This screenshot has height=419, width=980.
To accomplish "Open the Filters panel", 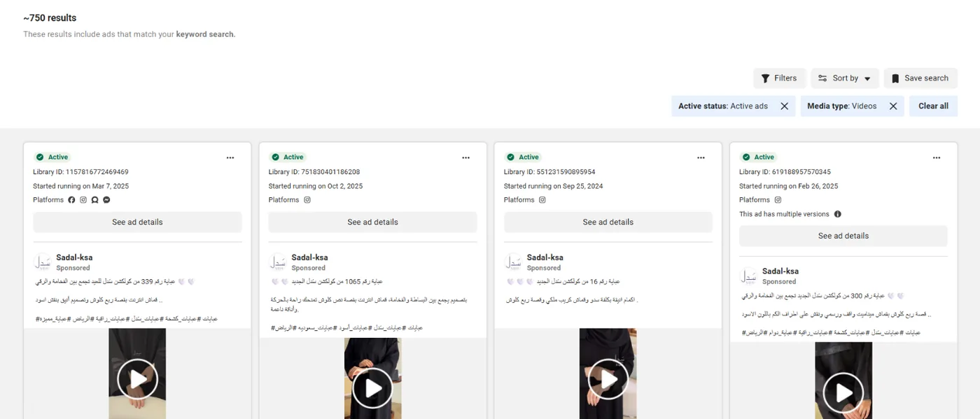I will click(x=779, y=78).
